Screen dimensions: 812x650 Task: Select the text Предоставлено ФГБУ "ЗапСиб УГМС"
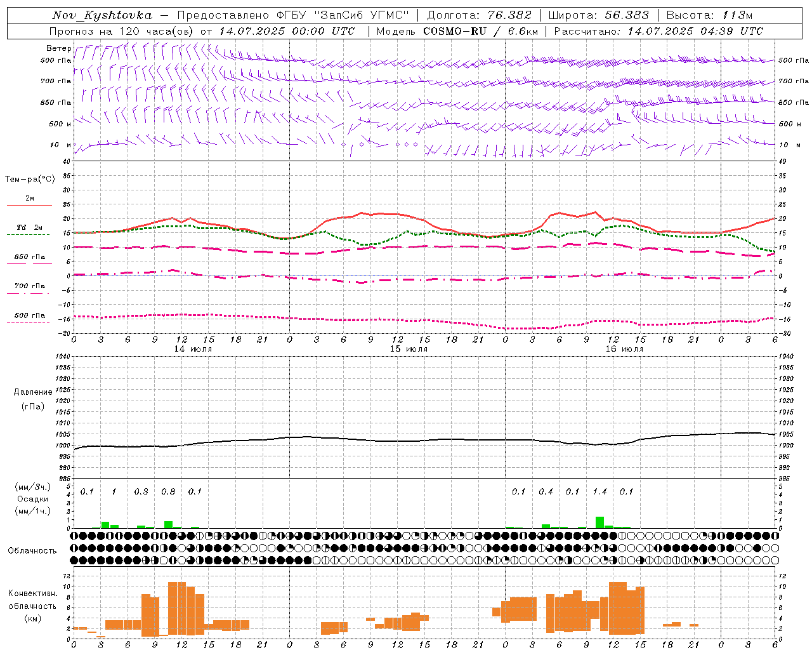pyautogui.click(x=293, y=15)
